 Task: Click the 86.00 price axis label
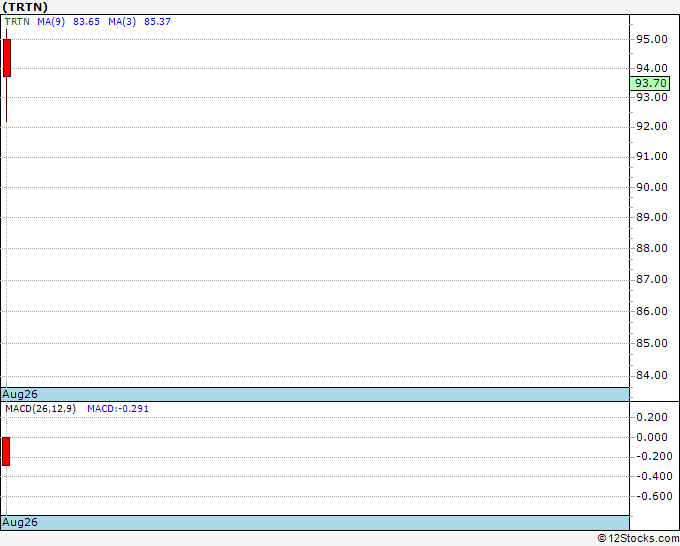[651, 311]
